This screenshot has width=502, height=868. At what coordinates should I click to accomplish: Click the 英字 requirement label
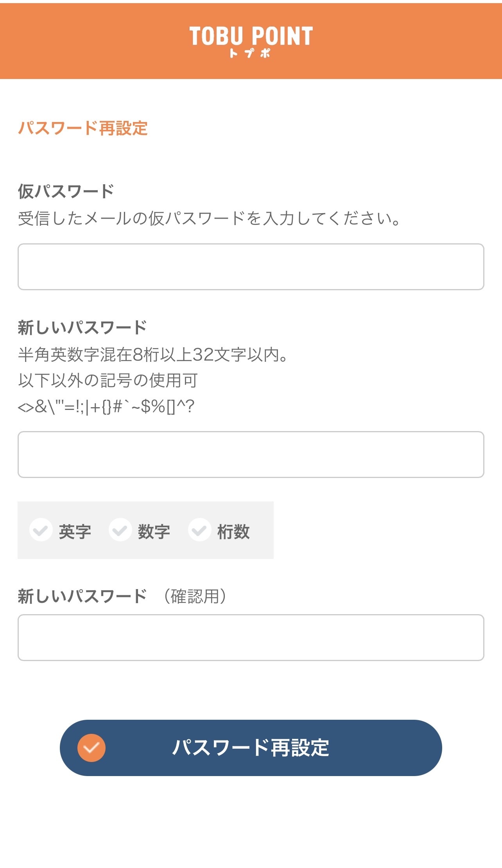[x=75, y=532]
